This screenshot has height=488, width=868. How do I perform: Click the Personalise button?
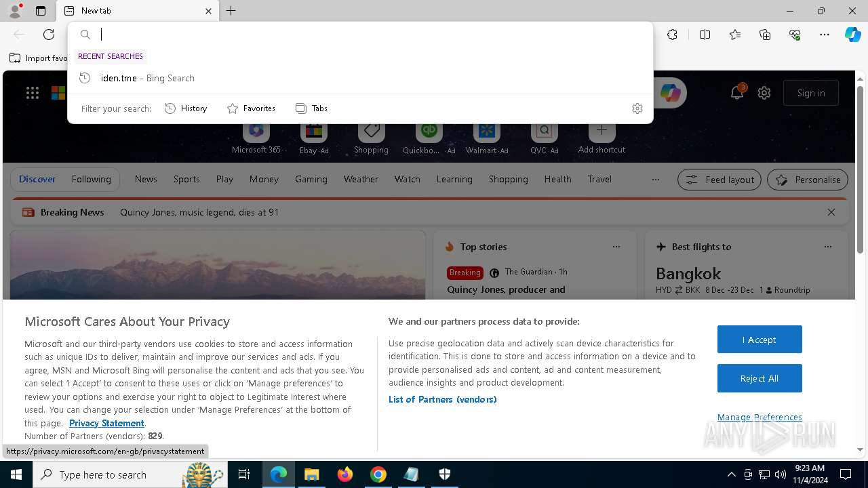pos(808,180)
